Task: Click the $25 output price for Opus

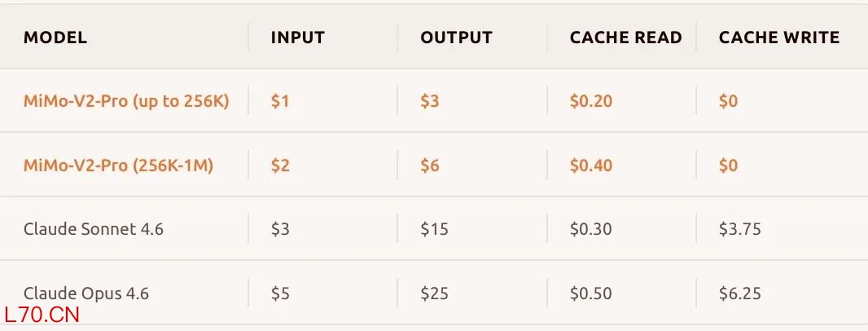Action: (434, 293)
